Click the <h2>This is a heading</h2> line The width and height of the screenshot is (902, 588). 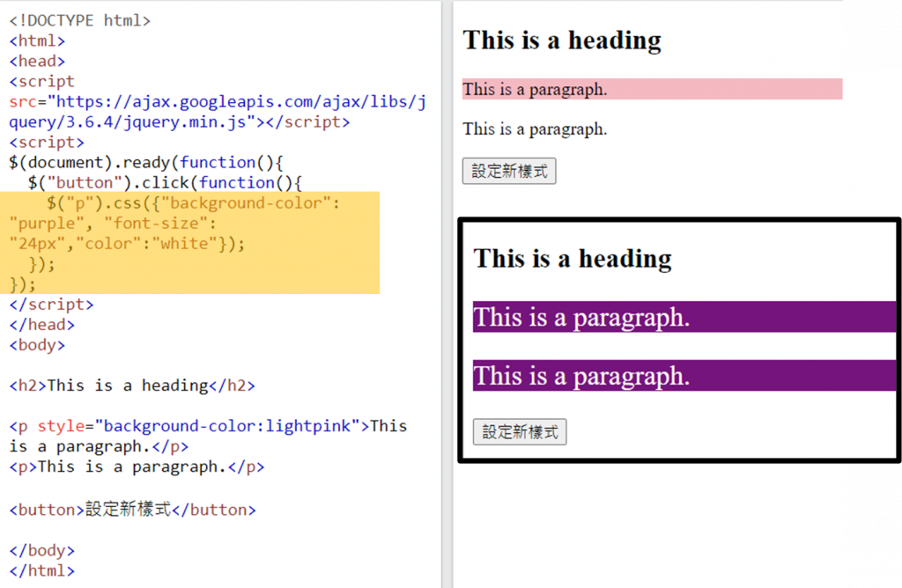point(132,385)
